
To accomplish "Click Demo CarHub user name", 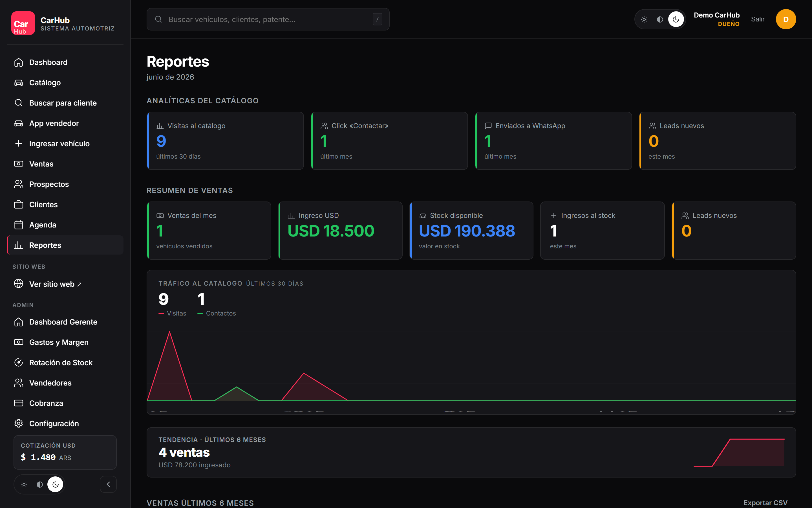I will tap(716, 15).
